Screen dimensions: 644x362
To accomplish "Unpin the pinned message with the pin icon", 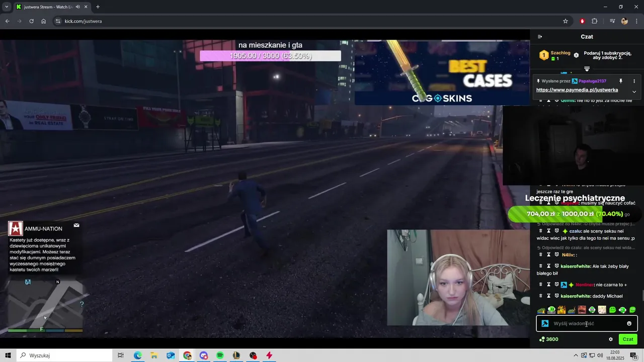I will [621, 81].
